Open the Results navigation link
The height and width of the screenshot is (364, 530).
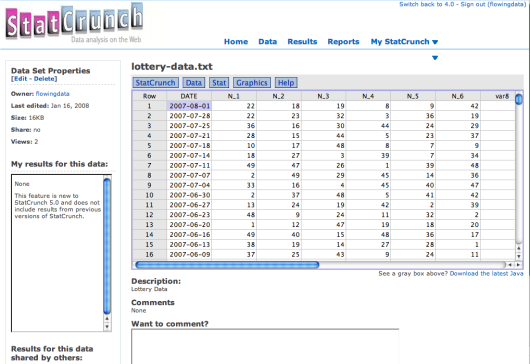pos(302,42)
